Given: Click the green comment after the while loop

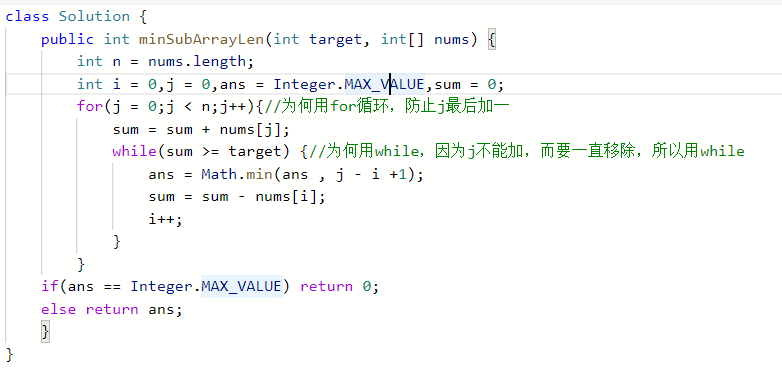Looking at the screenshot, I should coord(527,151).
